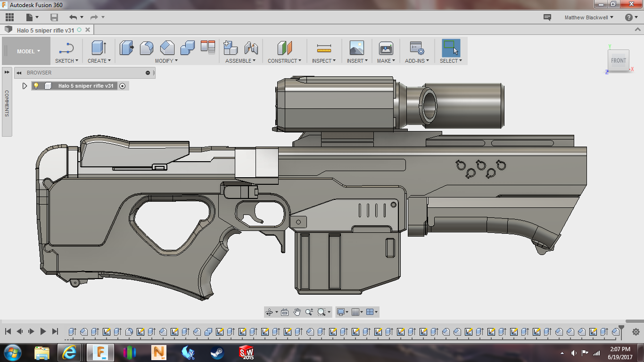
Task: Open SolidWorks 2015 from the taskbar
Action: (x=247, y=353)
